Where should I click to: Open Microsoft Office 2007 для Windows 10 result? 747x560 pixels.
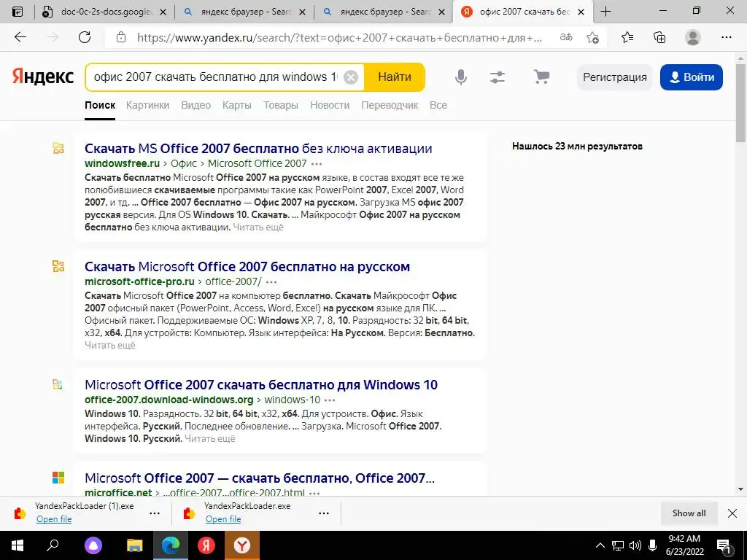(x=261, y=385)
